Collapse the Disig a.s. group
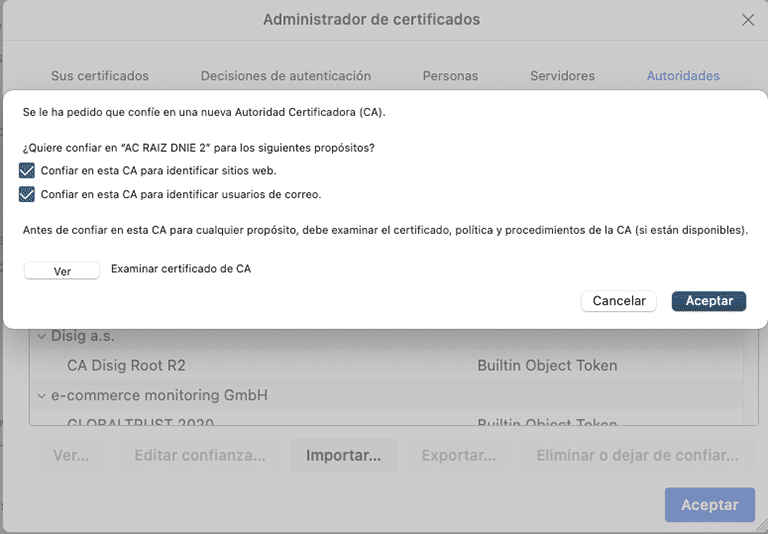Viewport: 768px width, 534px height. (x=42, y=337)
